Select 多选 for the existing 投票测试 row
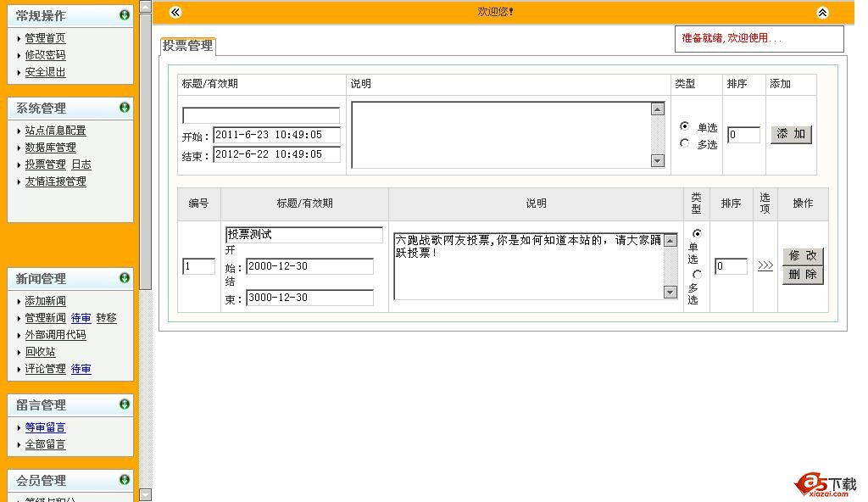Screen dimensions: 868x502 [x=697, y=274]
